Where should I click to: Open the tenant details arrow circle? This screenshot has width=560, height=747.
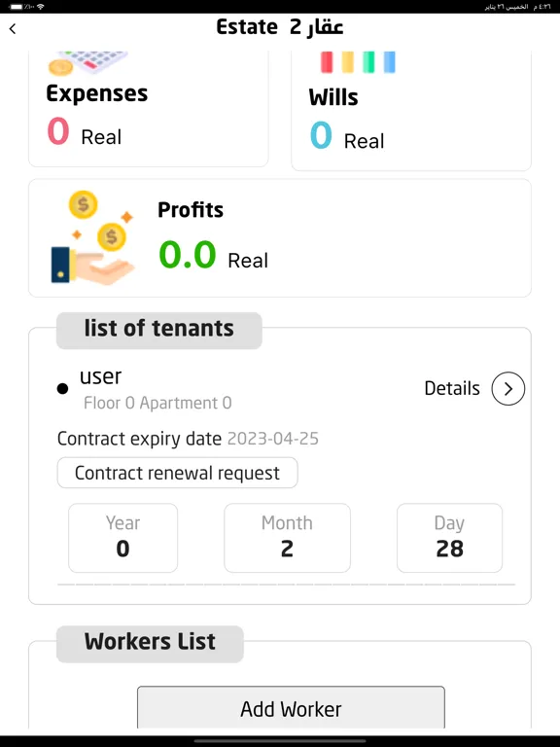(x=508, y=389)
